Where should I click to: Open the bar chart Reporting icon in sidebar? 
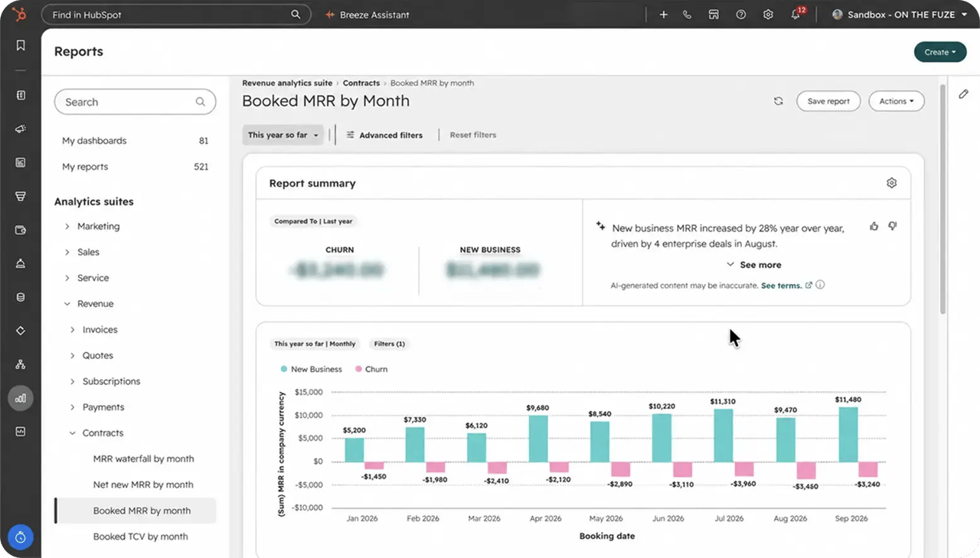click(x=21, y=398)
